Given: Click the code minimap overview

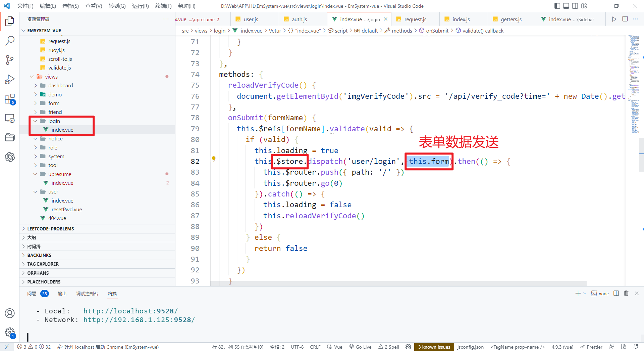Looking at the screenshot, I should (633, 84).
